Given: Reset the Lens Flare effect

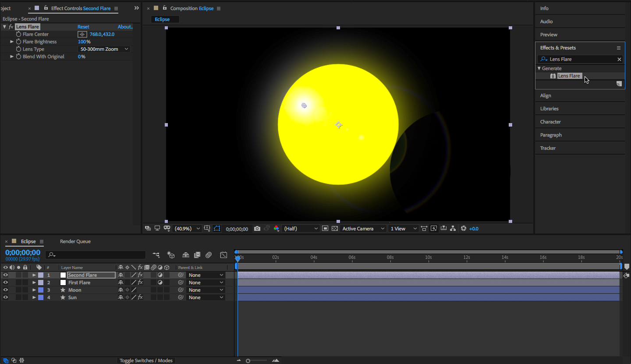Looking at the screenshot, I should pyautogui.click(x=83, y=27).
